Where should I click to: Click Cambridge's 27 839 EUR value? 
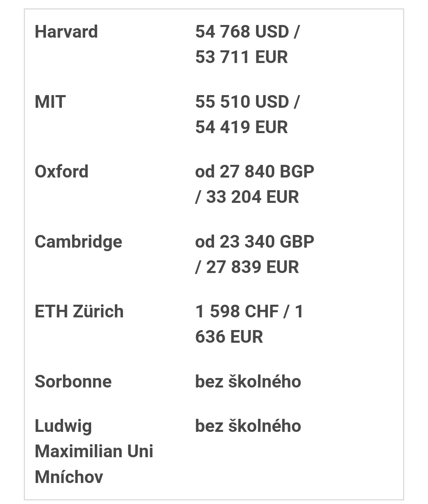[x=252, y=267]
